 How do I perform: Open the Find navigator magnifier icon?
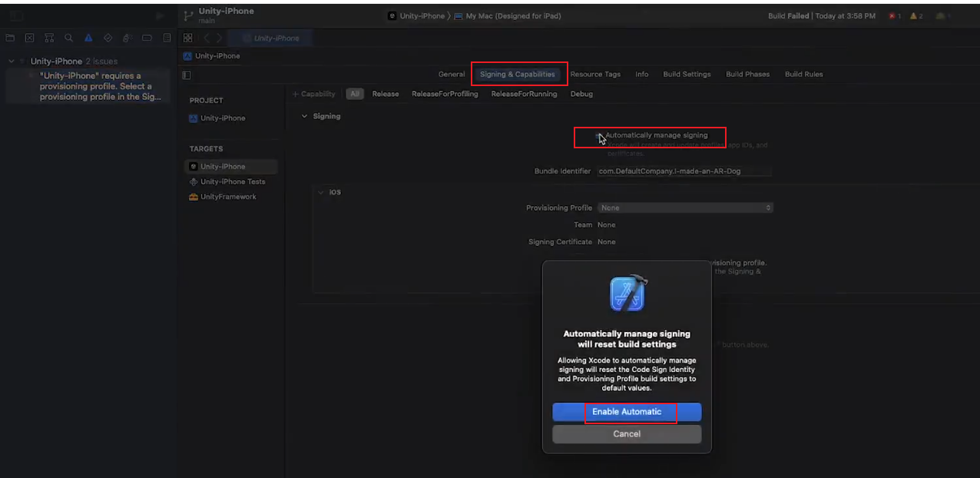(x=68, y=38)
